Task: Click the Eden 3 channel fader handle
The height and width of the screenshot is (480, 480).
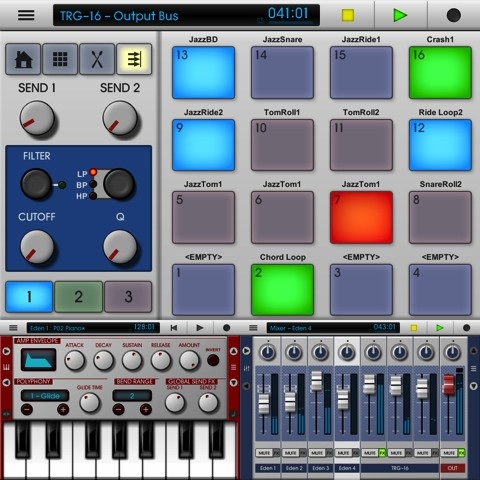Action: tap(317, 381)
